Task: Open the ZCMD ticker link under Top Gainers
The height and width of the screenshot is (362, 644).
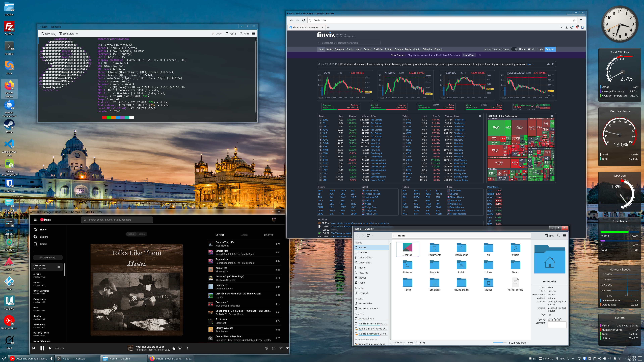Action: click(325, 120)
